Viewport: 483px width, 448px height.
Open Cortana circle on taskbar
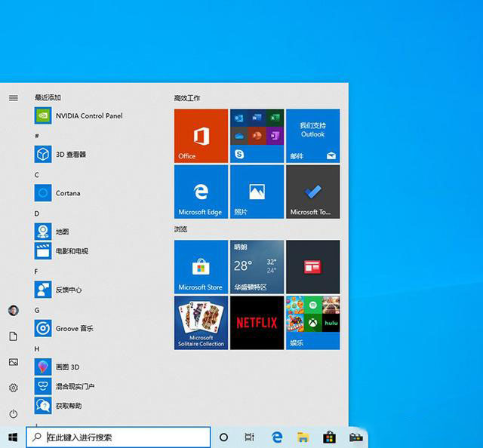pyautogui.click(x=223, y=437)
